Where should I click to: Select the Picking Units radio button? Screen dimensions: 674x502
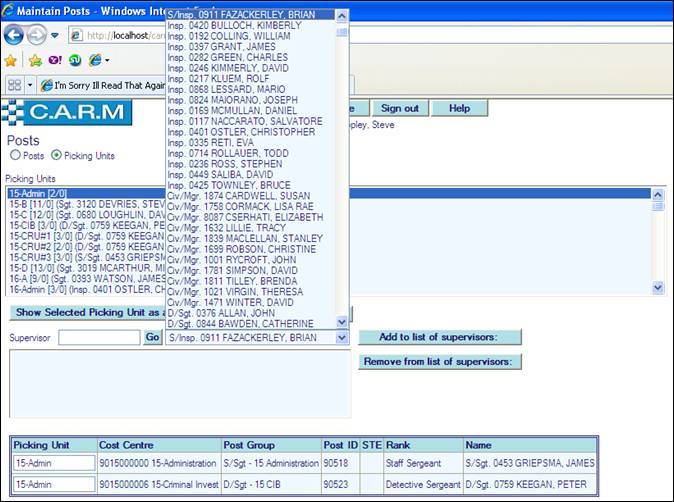pos(56,155)
